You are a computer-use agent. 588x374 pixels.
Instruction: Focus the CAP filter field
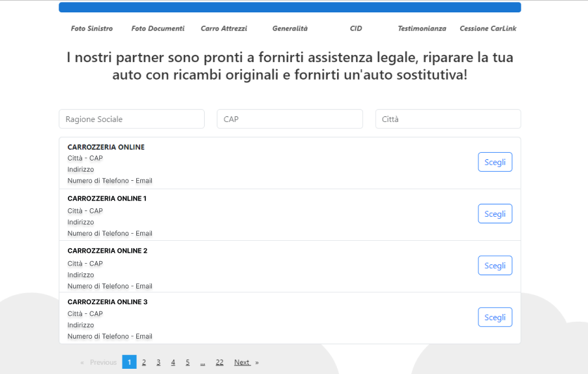tap(289, 119)
